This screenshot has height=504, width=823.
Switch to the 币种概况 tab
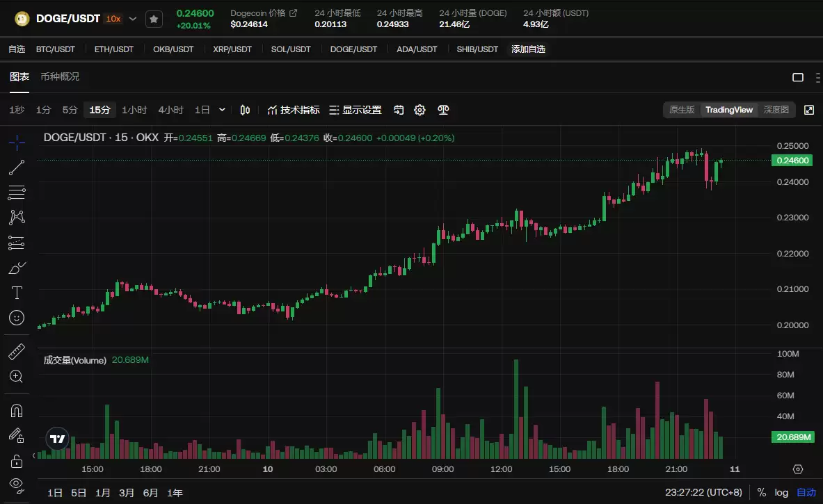61,77
